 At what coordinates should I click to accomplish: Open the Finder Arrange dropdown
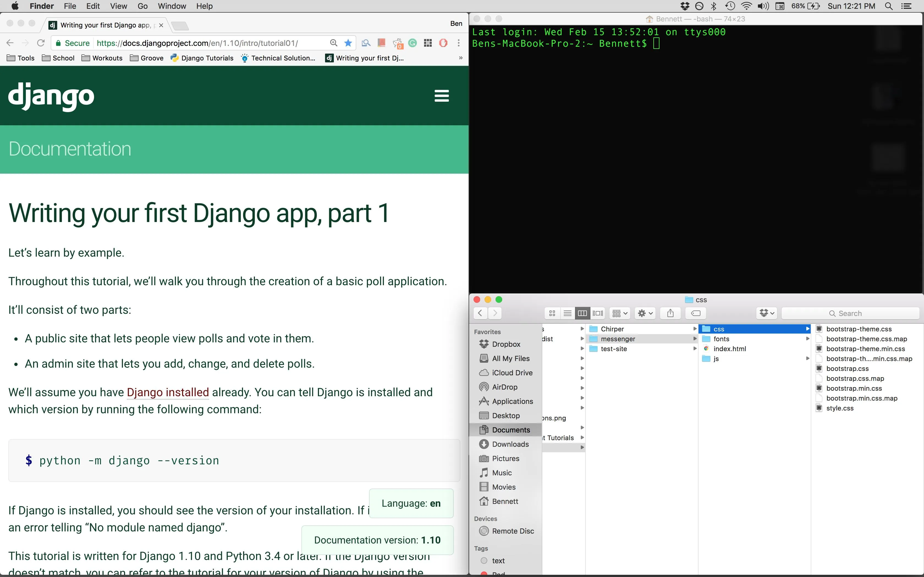pos(619,313)
